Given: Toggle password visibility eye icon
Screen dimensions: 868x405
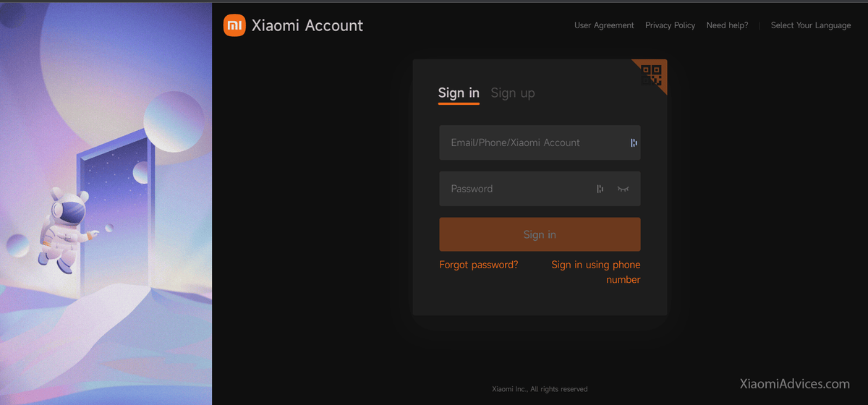Looking at the screenshot, I should 624,189.
